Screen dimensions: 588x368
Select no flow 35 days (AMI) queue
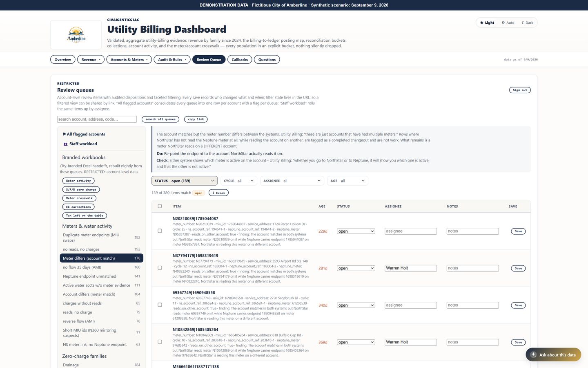(x=101, y=267)
